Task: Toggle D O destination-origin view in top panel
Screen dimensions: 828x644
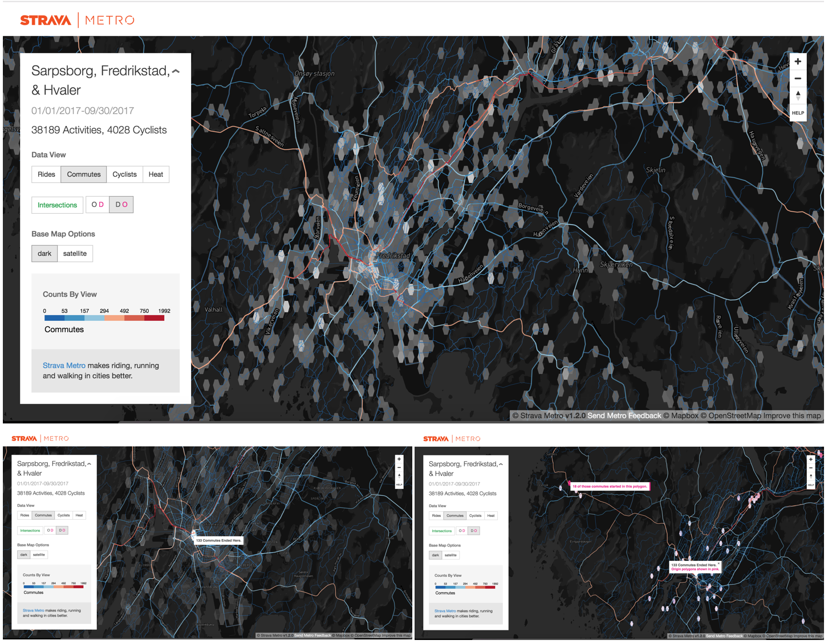Action: click(121, 205)
